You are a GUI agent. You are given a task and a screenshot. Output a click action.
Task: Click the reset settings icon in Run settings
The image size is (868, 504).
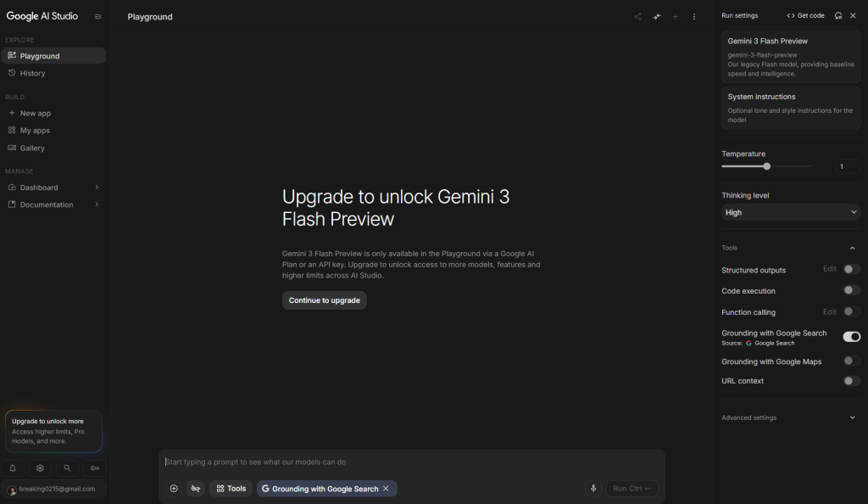(838, 15)
